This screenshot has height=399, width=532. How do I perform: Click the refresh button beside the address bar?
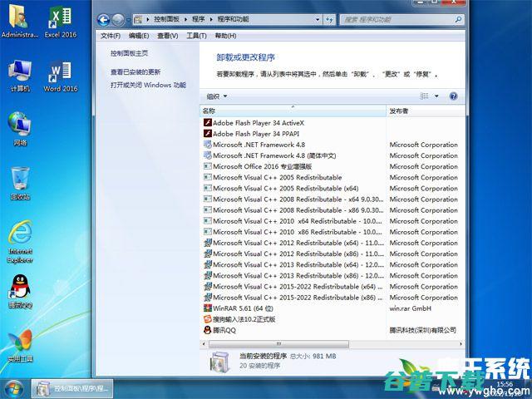(x=329, y=20)
